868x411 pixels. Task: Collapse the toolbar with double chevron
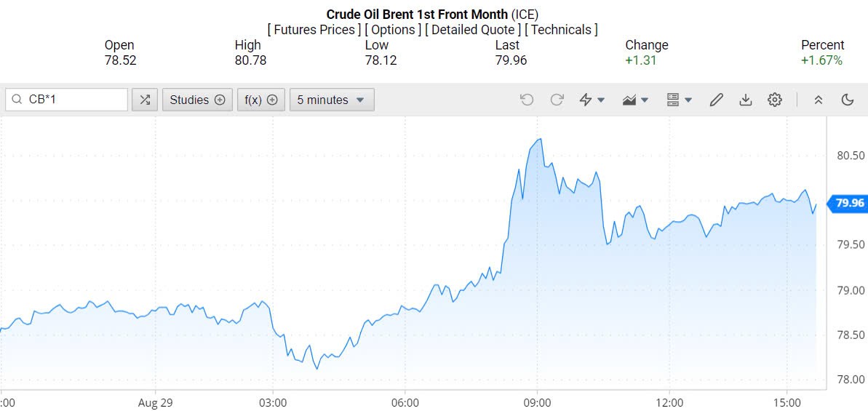pyautogui.click(x=819, y=100)
